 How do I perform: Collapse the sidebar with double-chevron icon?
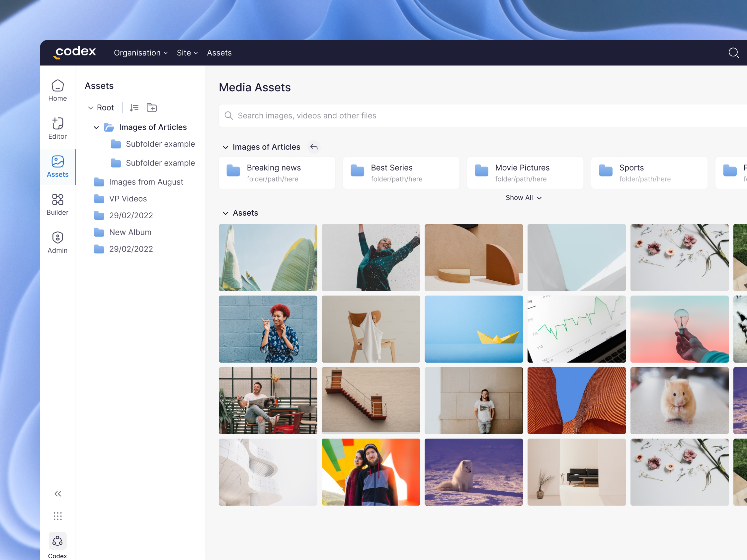[x=57, y=494]
